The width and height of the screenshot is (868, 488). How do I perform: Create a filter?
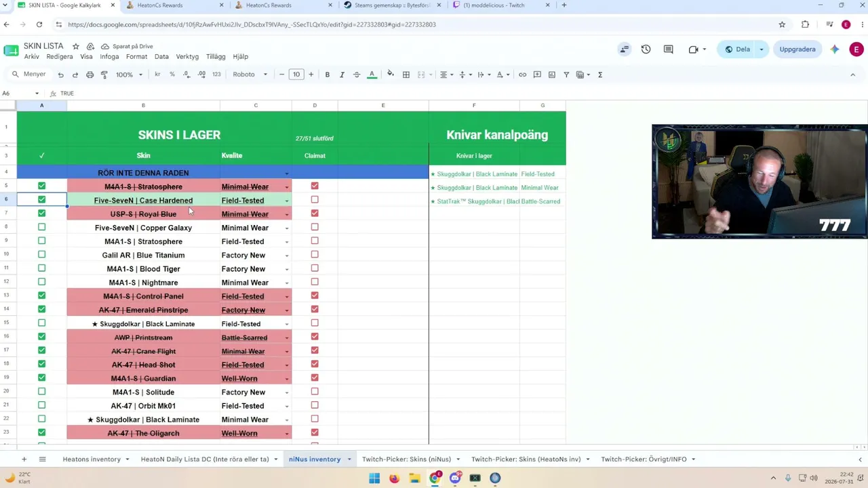coord(566,75)
